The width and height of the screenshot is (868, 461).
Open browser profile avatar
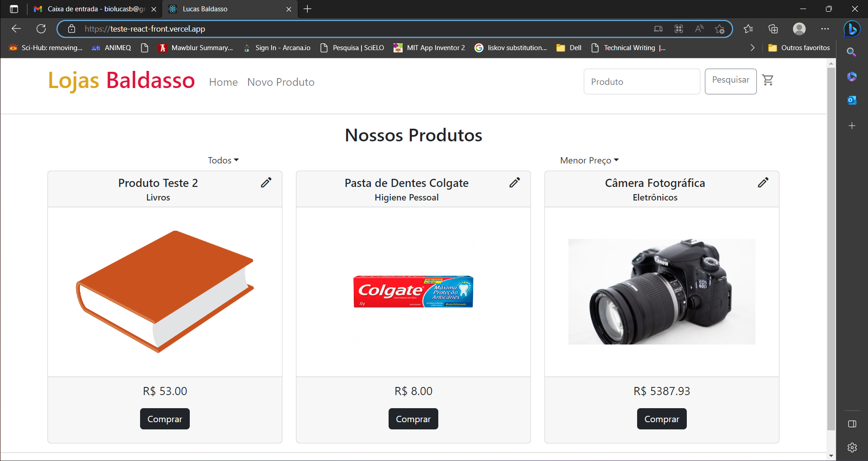pyautogui.click(x=799, y=29)
